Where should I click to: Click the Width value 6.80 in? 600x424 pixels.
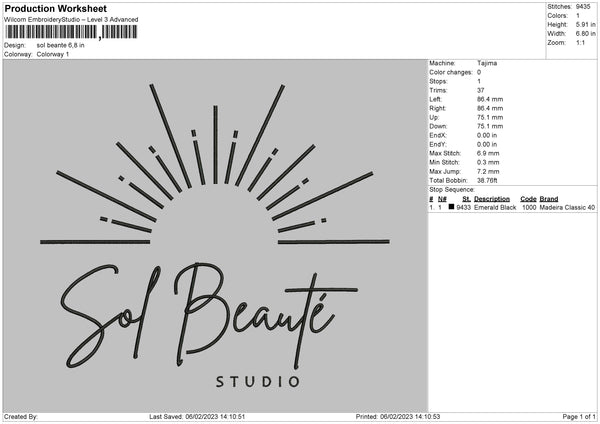585,34
